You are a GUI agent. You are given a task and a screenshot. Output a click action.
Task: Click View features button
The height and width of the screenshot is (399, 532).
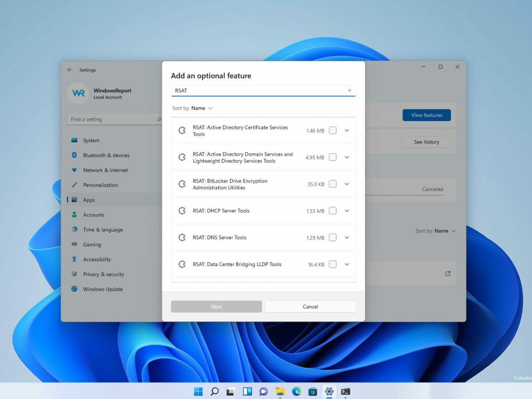click(x=426, y=115)
